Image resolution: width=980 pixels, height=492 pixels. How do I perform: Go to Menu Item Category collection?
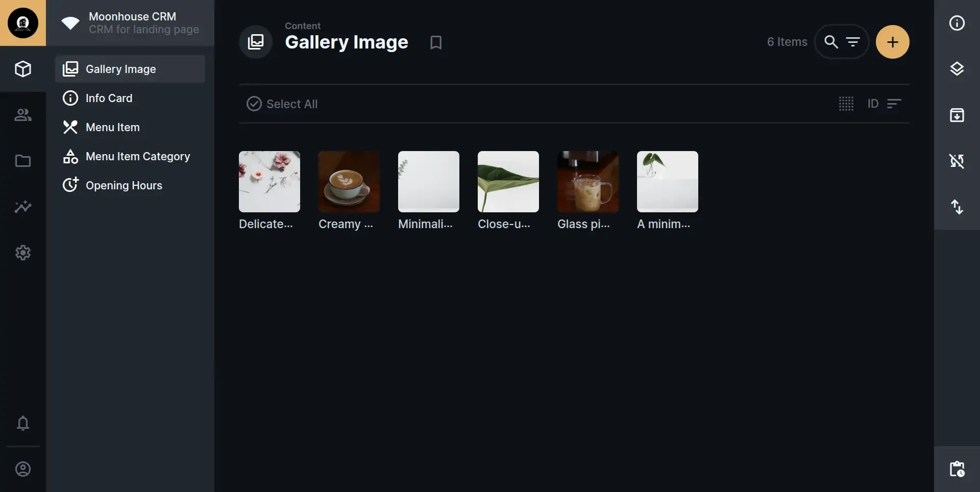(138, 156)
